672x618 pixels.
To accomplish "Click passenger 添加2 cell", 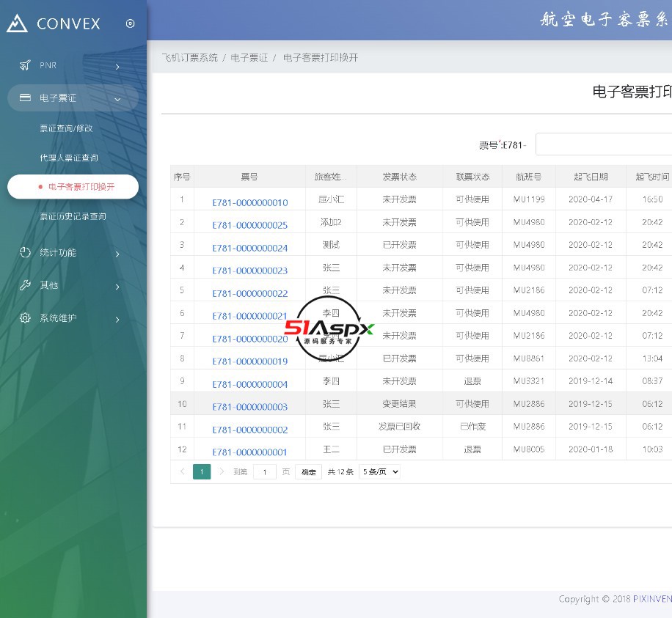I will click(331, 222).
